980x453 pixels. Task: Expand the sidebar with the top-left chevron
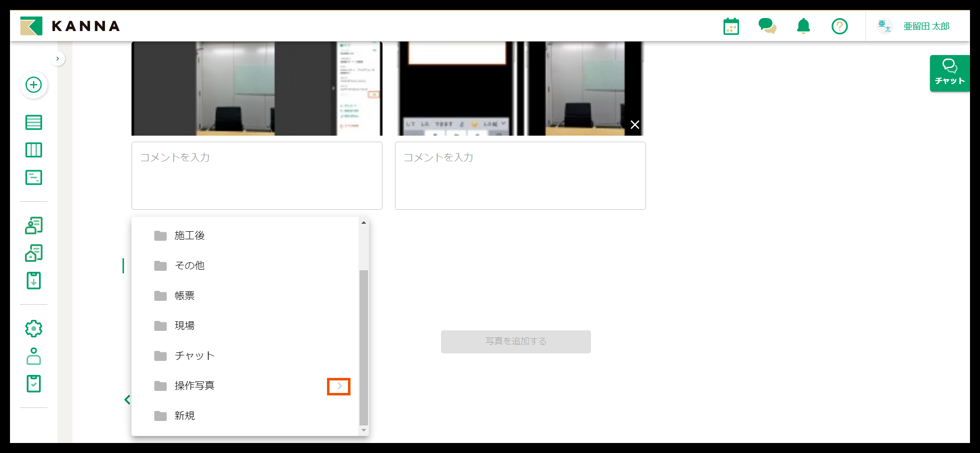click(x=57, y=59)
